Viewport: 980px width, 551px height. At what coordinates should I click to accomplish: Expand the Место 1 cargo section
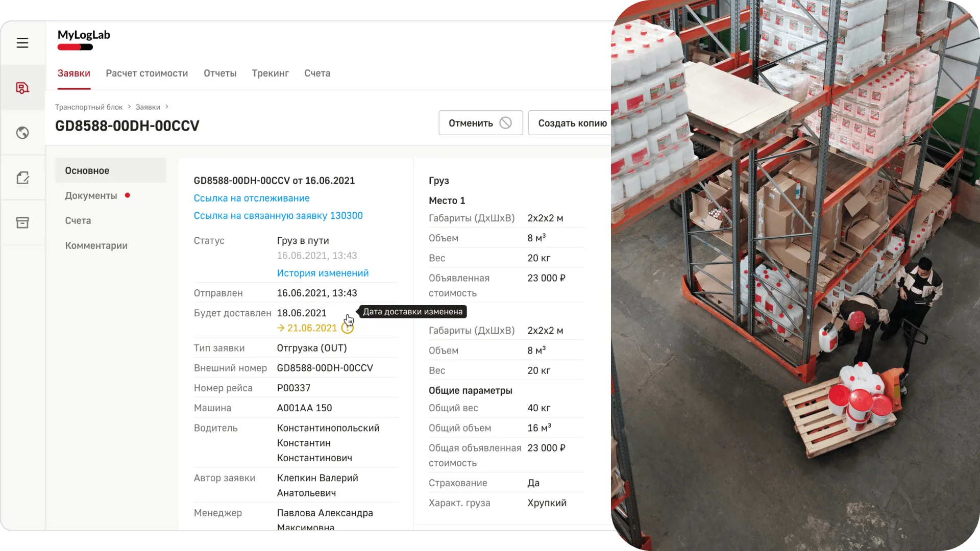coord(447,200)
